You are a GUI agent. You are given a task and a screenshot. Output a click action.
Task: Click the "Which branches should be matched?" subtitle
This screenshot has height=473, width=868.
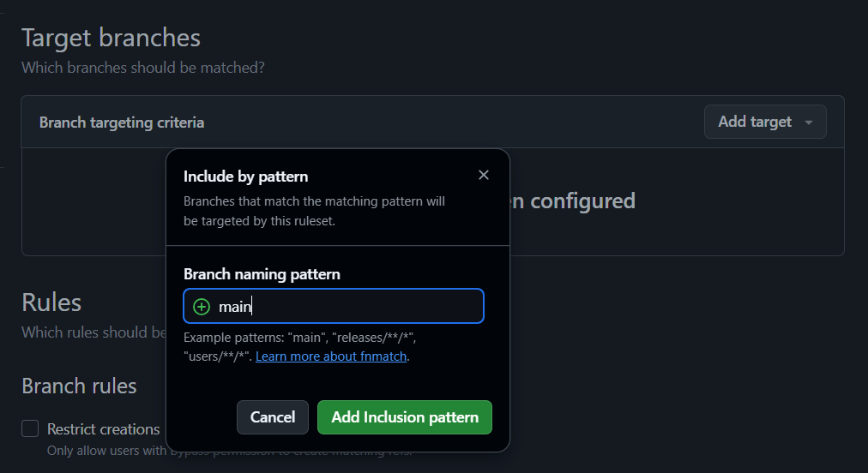click(x=142, y=67)
